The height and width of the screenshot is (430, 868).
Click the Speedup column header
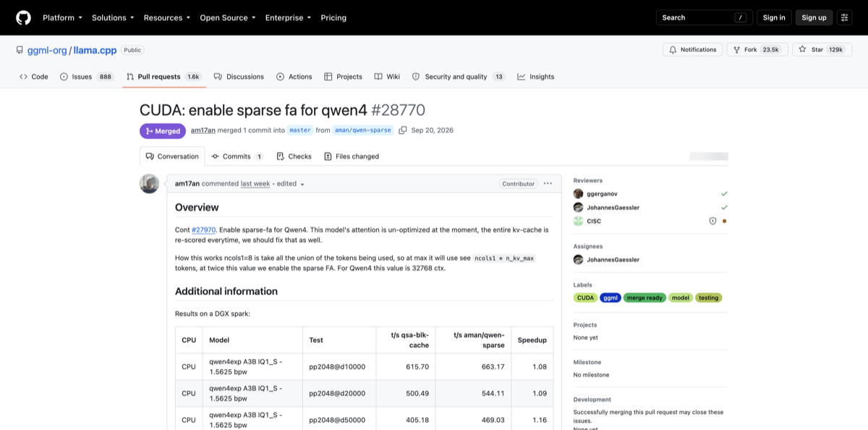point(532,340)
